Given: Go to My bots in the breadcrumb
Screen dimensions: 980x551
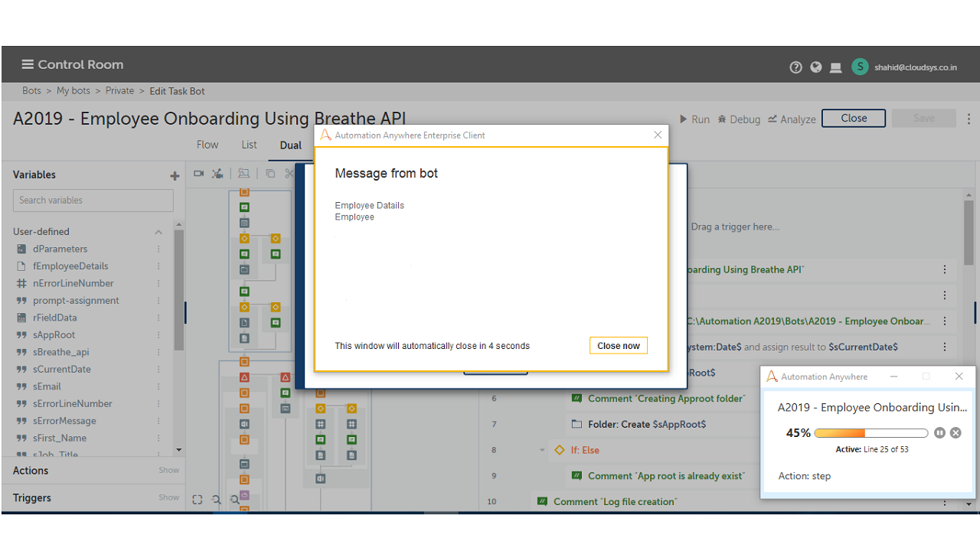Looking at the screenshot, I should (x=73, y=90).
